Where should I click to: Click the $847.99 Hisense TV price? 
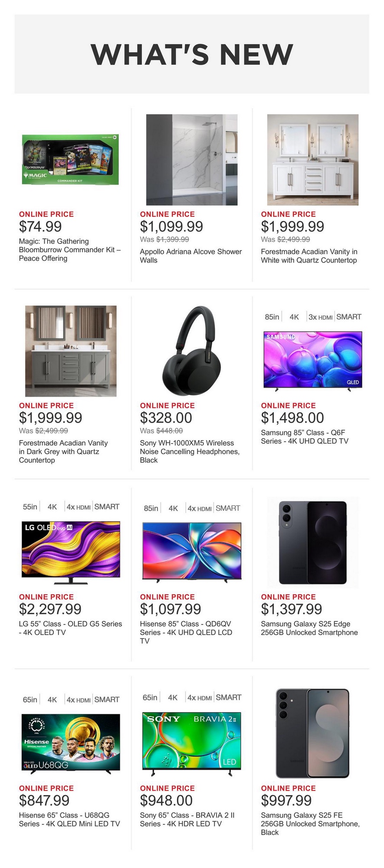tap(44, 800)
